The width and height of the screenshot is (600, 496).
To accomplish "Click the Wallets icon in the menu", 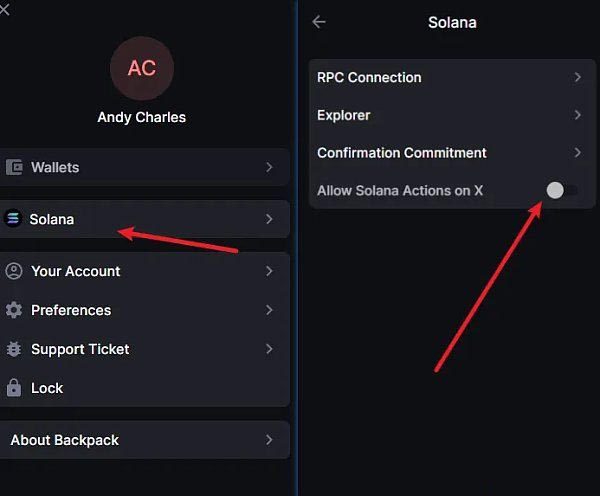I will tap(14, 168).
